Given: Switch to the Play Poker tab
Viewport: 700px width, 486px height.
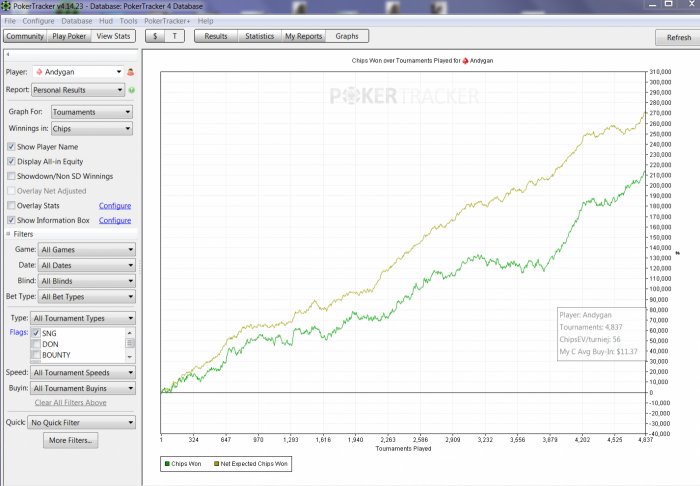Looking at the screenshot, I should [x=69, y=36].
